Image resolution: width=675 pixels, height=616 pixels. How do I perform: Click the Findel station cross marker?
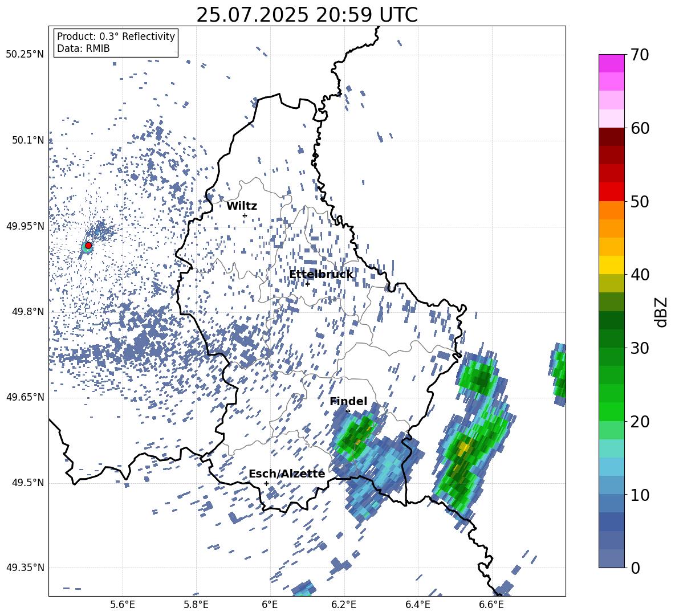coord(348,411)
